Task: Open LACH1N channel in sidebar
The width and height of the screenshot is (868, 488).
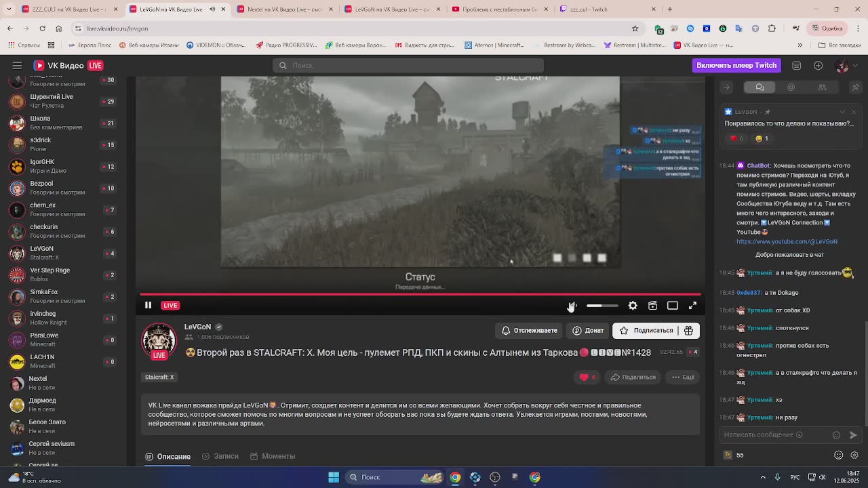Action: pos(63,361)
